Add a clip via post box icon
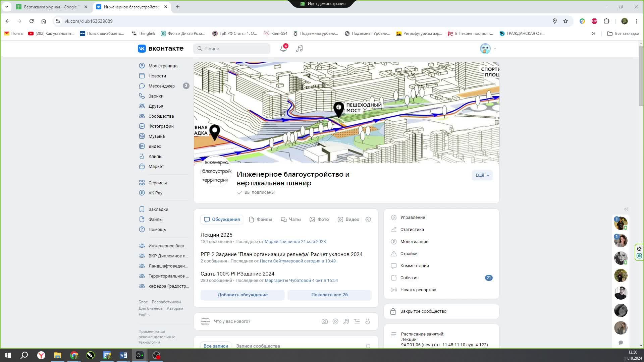Viewport: 644px width, 362px height. coord(368,321)
